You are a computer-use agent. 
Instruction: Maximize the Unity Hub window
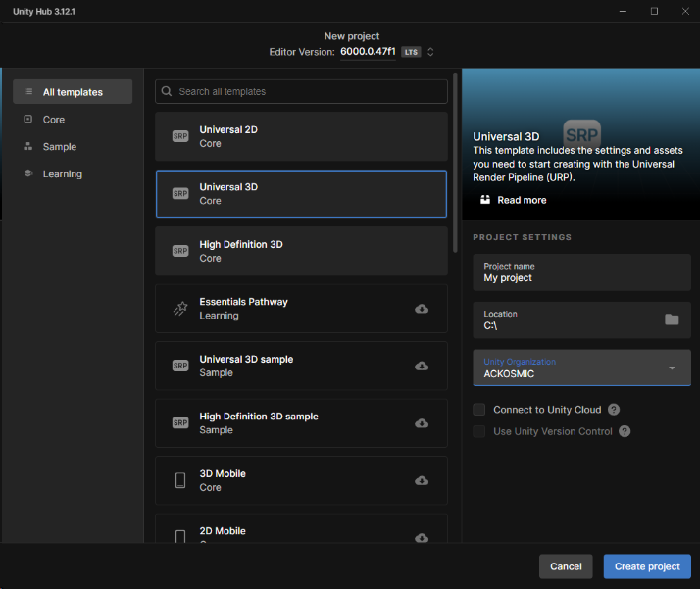654,11
